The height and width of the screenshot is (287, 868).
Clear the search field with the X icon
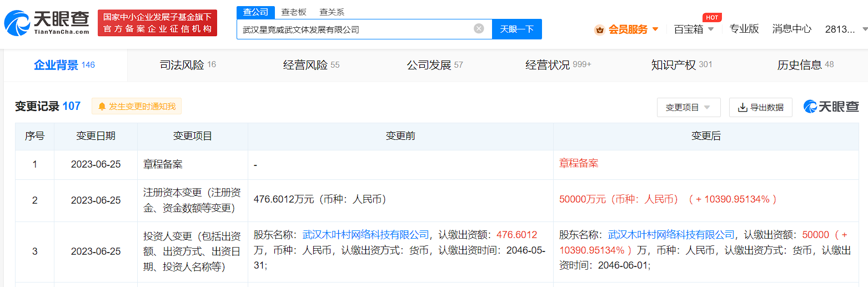pyautogui.click(x=479, y=28)
